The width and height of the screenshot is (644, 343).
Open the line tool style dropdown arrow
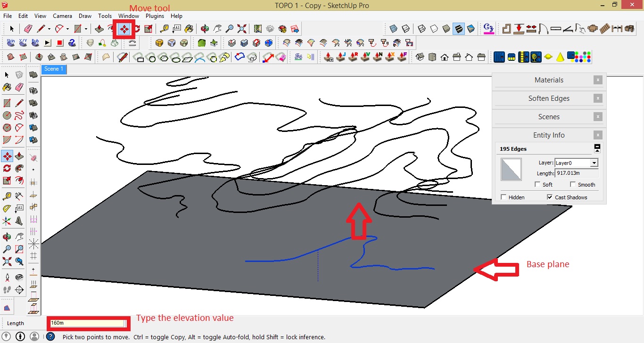(x=49, y=29)
